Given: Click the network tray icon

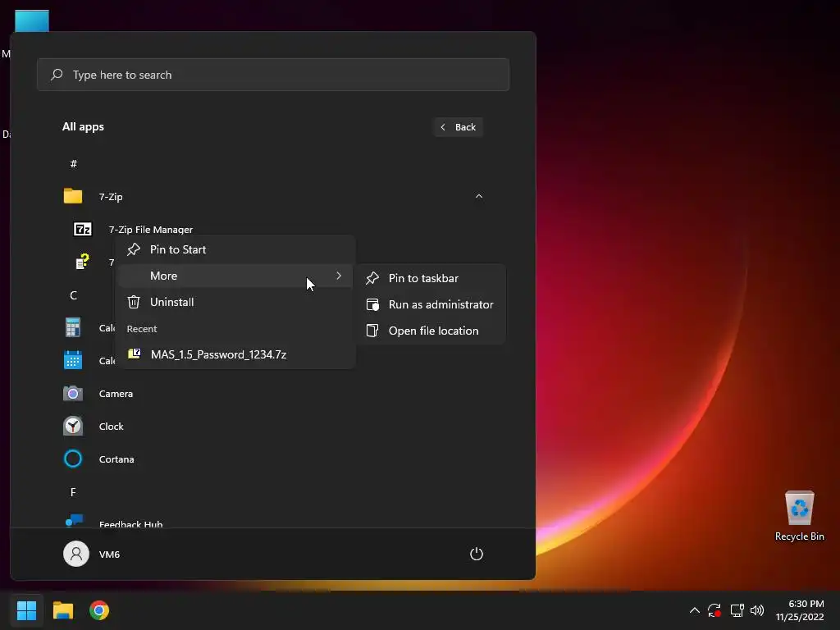Looking at the screenshot, I should point(737,610).
